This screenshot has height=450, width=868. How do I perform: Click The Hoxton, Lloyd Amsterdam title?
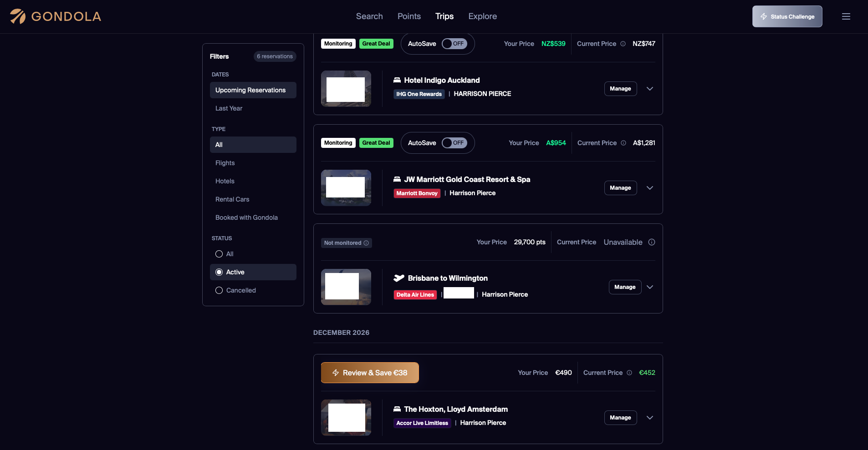point(456,409)
